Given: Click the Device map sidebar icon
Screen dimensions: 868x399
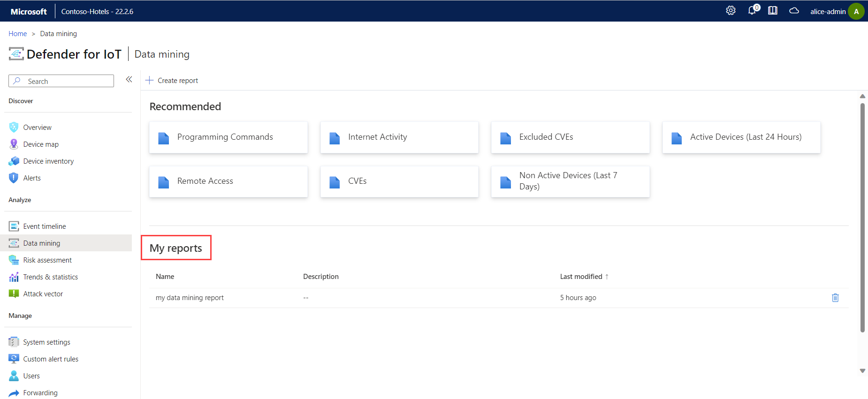Looking at the screenshot, I should point(14,144).
